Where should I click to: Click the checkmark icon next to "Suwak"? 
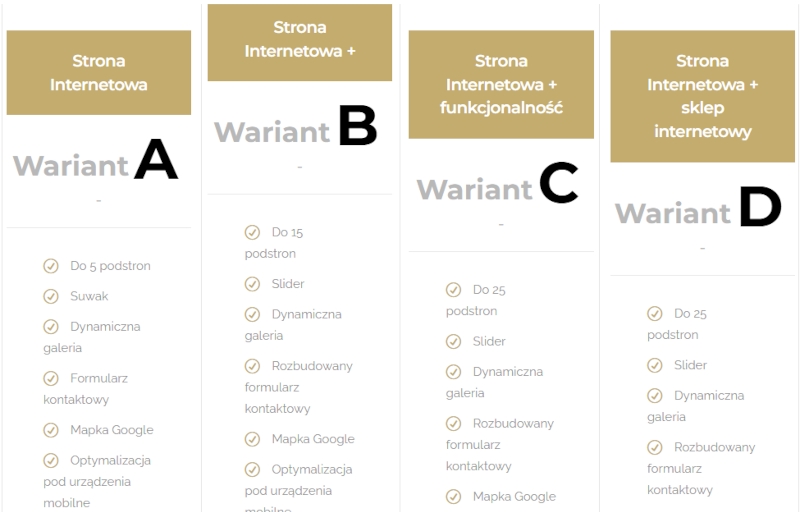(51, 296)
